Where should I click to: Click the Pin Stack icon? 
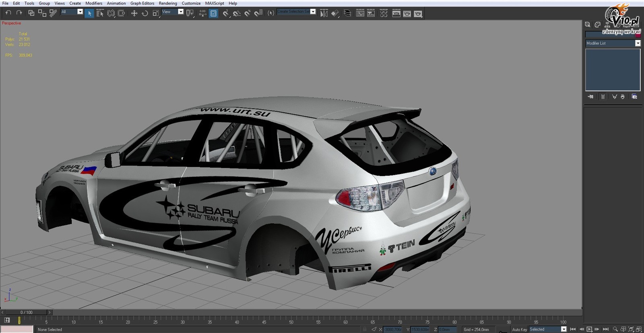point(590,97)
